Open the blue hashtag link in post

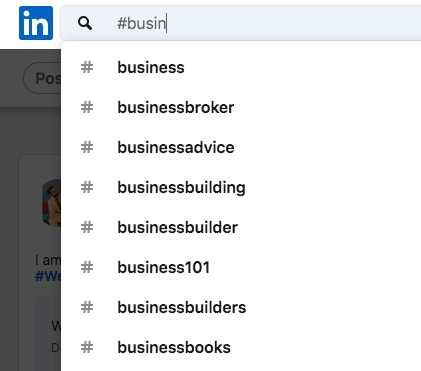click(x=48, y=276)
